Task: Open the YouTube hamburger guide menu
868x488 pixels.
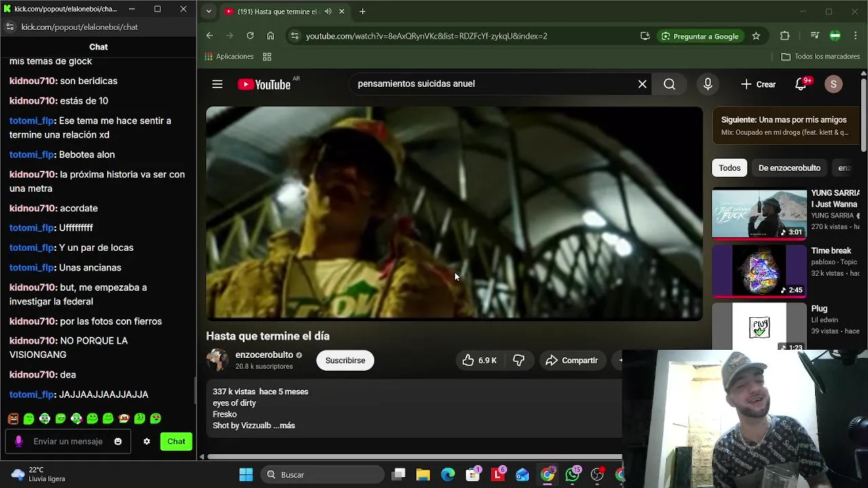Action: point(217,84)
